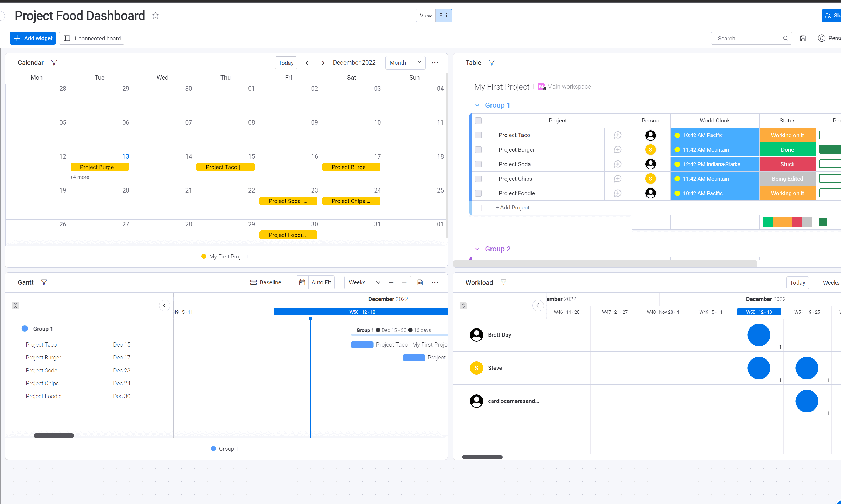Click the Stuck status cell for Project Soda
The width and height of the screenshot is (841, 504).
click(x=787, y=164)
